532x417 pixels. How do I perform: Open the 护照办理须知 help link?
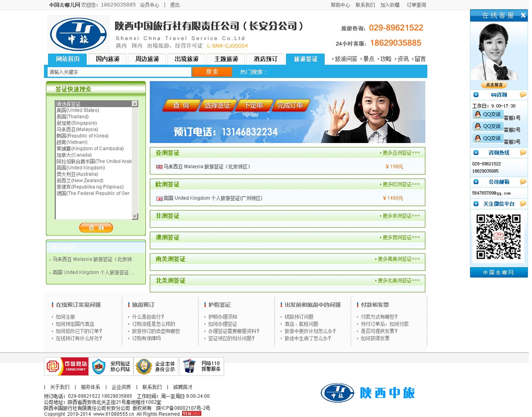(x=222, y=317)
